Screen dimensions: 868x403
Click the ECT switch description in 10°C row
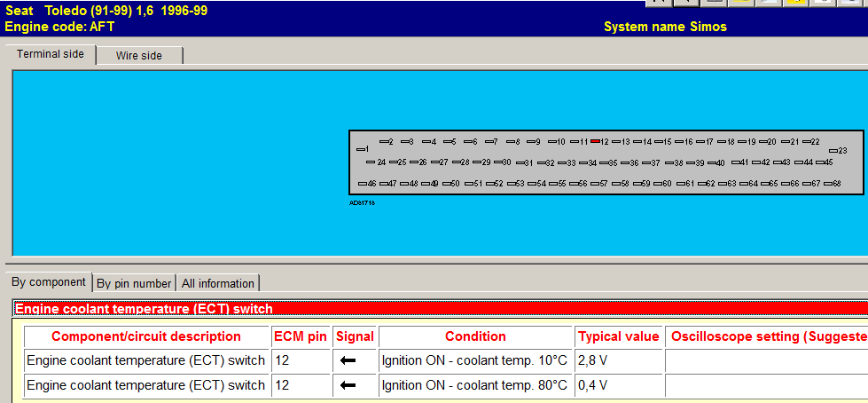click(x=146, y=360)
